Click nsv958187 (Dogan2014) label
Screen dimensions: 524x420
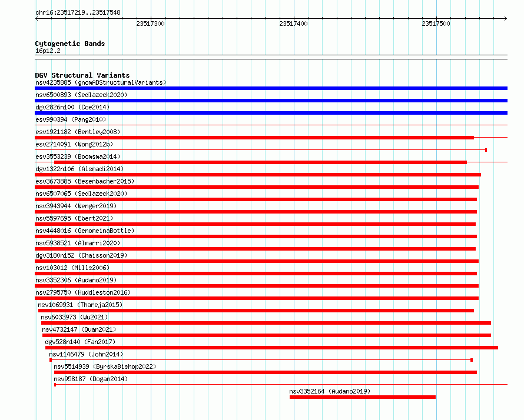tap(91, 379)
